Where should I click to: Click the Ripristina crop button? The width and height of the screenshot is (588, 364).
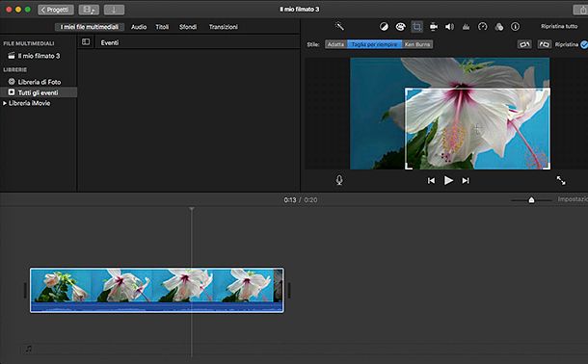[x=567, y=44]
